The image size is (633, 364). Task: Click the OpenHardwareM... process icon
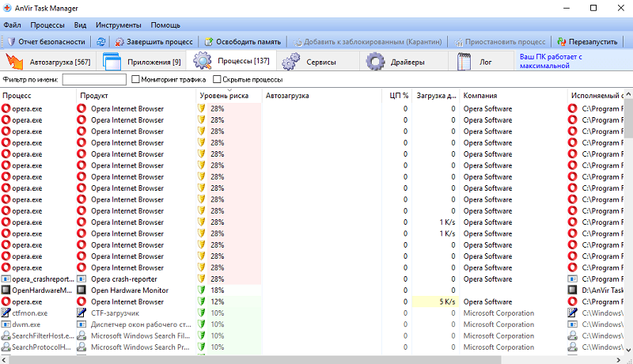point(6,290)
